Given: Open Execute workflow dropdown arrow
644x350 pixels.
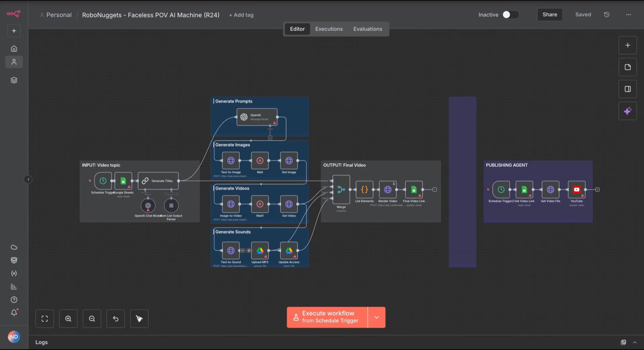Looking at the screenshot, I should [377, 317].
